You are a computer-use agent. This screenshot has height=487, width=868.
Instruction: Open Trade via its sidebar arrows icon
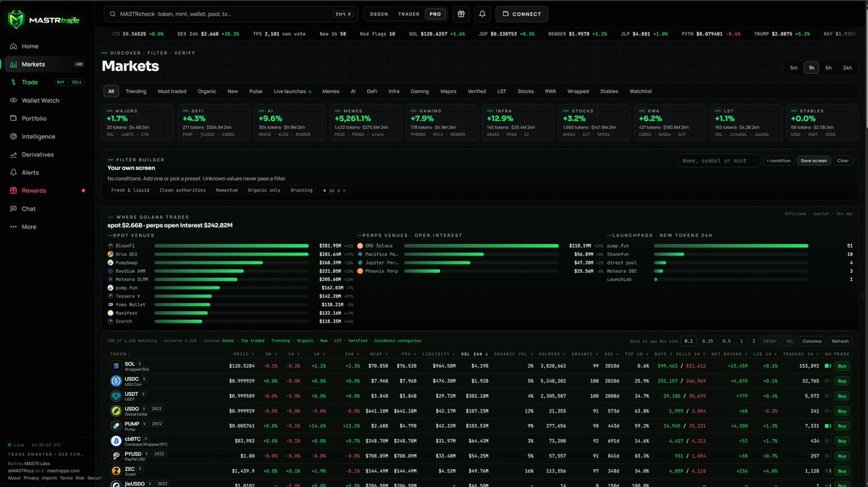tap(13, 82)
